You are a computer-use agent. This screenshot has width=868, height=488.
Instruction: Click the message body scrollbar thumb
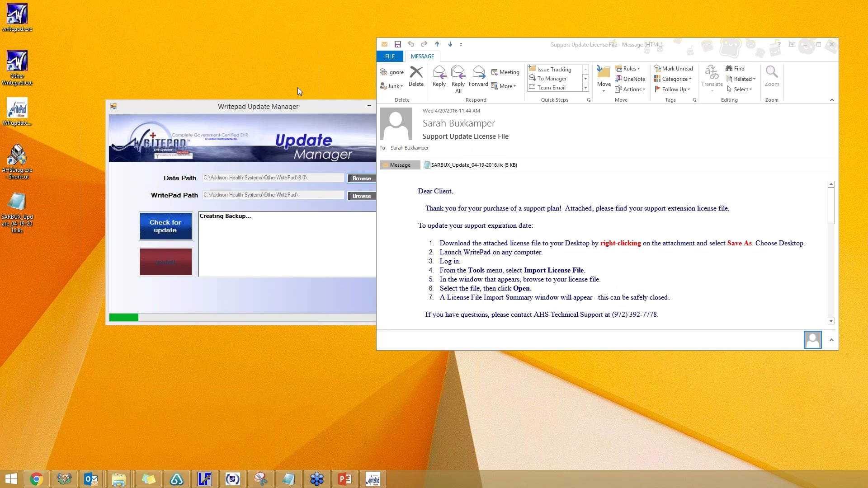[x=831, y=206]
